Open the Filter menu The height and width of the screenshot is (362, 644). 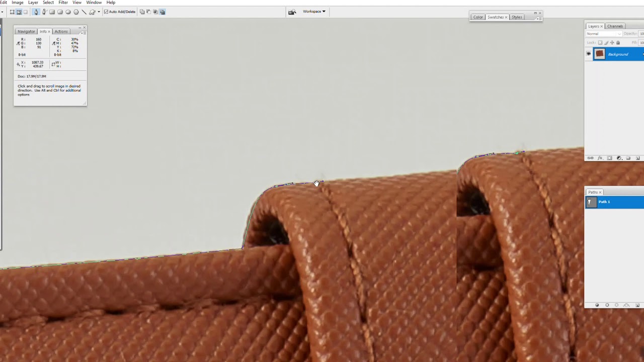[63, 3]
